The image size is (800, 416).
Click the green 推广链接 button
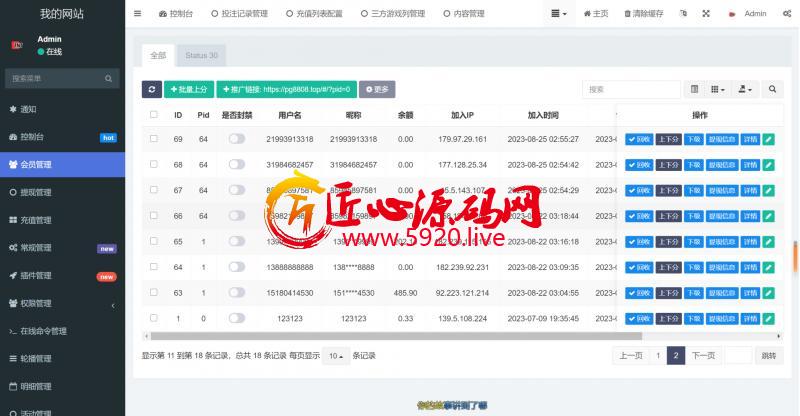coord(287,89)
